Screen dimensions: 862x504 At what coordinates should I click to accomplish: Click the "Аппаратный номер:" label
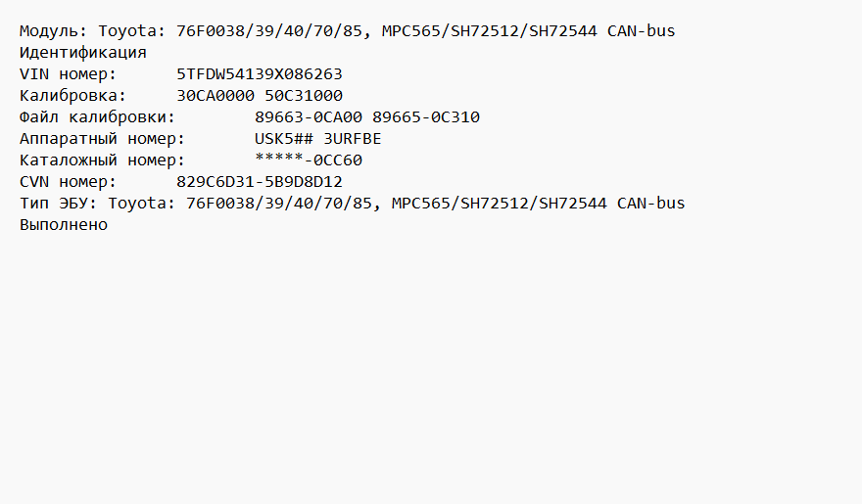pos(102,139)
